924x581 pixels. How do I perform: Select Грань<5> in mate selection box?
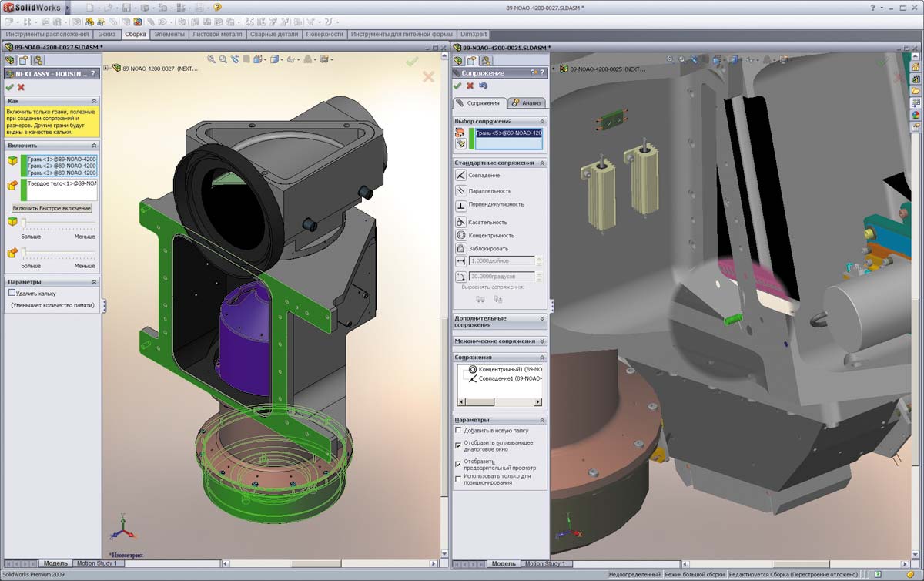tap(509, 133)
